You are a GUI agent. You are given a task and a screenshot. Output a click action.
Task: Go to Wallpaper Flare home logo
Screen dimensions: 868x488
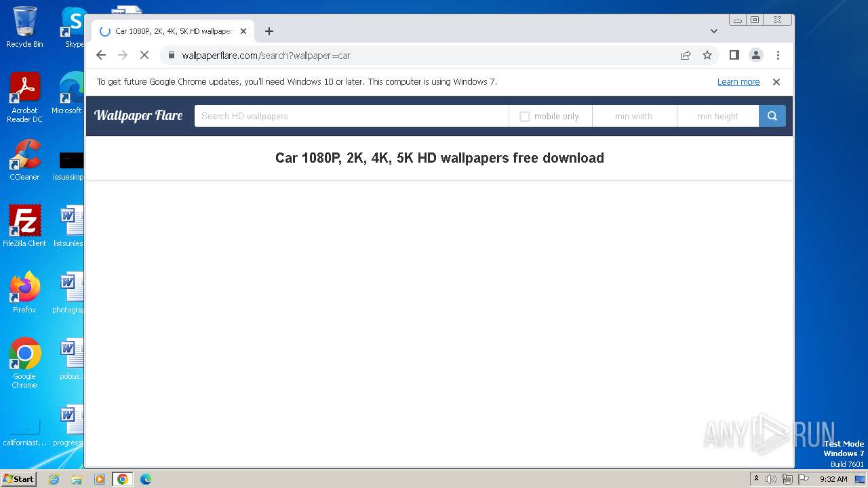138,116
